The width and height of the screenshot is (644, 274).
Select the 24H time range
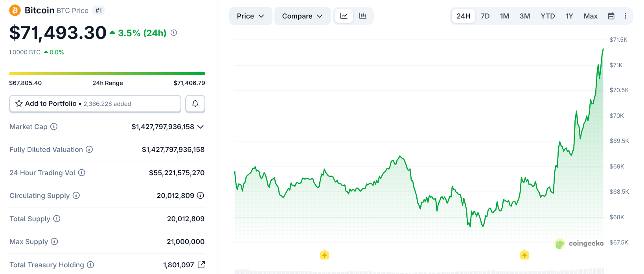pos(463,16)
